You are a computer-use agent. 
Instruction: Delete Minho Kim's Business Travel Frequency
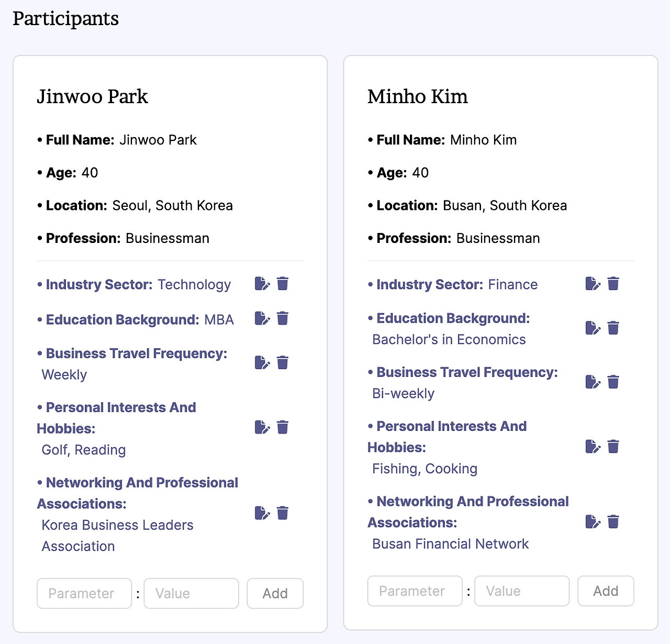click(613, 382)
